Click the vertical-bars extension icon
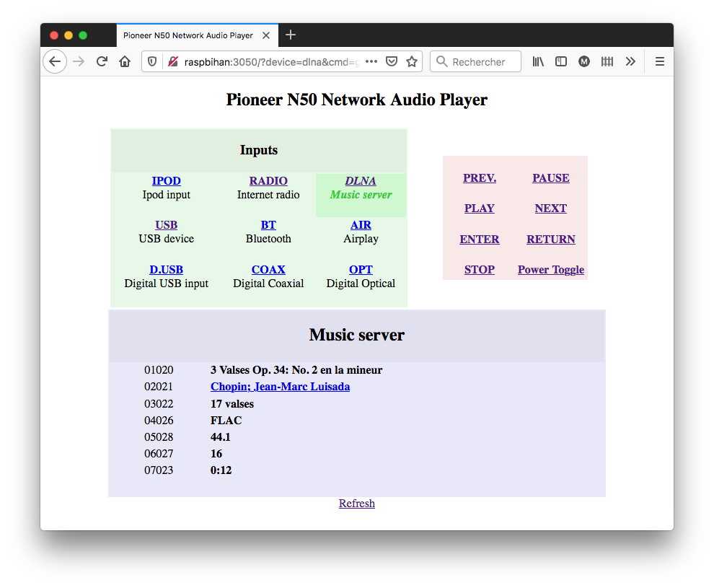Screen dimensions: 714x588 click(x=607, y=61)
